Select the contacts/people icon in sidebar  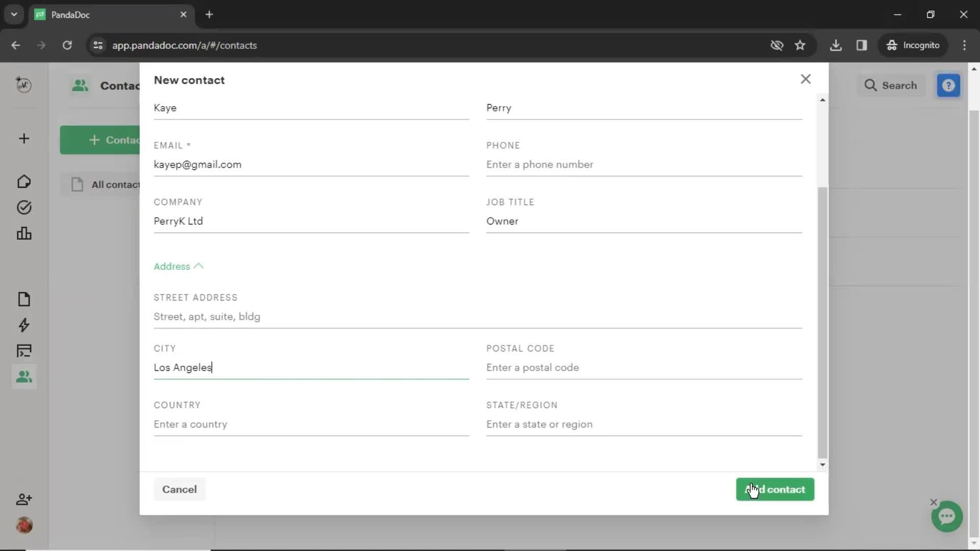click(x=23, y=377)
